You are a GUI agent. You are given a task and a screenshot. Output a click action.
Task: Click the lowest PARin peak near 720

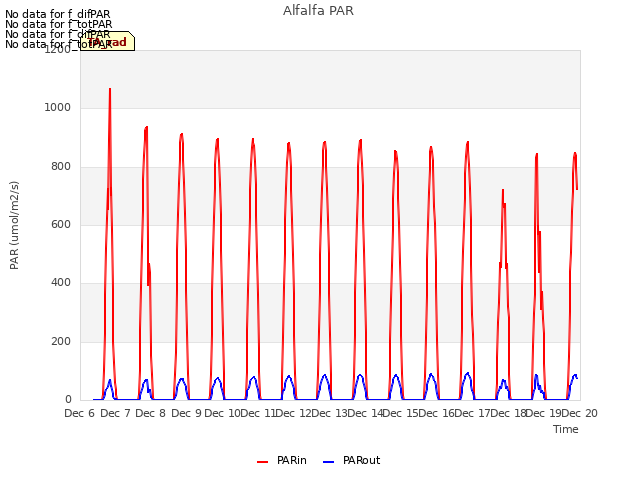point(503,190)
